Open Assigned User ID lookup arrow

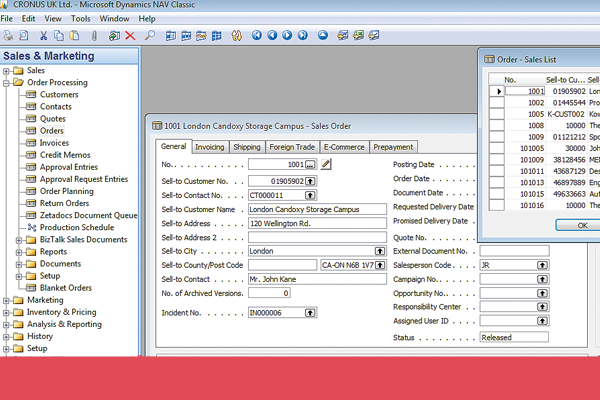click(x=542, y=321)
